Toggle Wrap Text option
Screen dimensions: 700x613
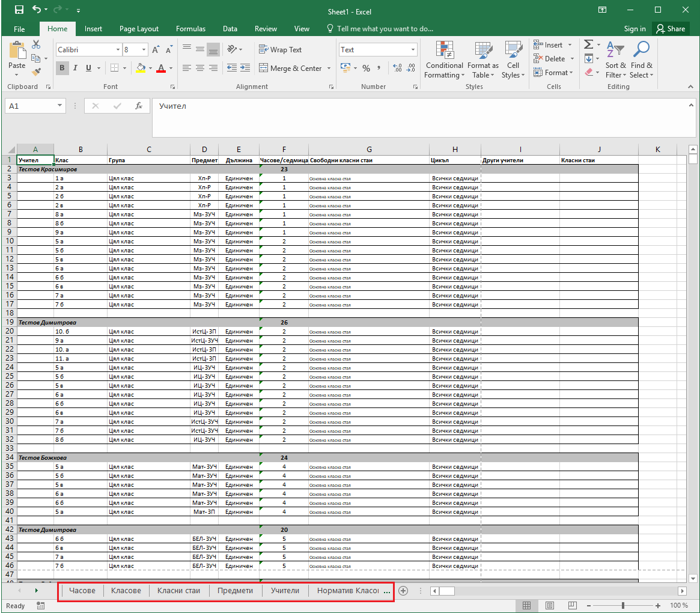tap(280, 50)
